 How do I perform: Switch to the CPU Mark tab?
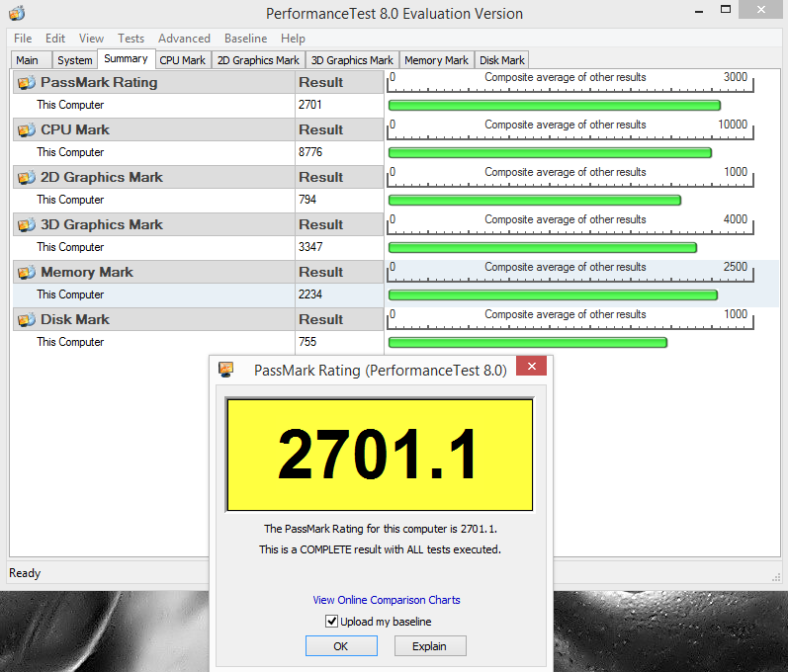(182, 60)
